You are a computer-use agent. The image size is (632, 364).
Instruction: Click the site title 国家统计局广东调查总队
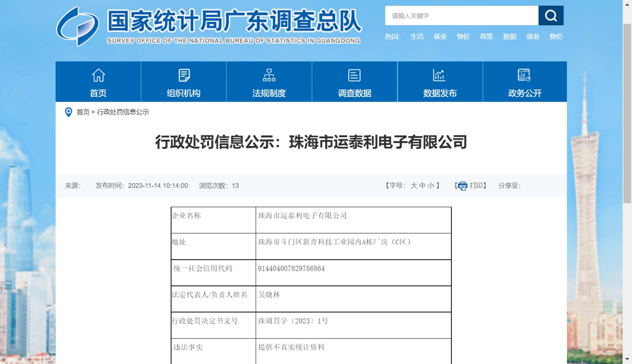pos(234,21)
